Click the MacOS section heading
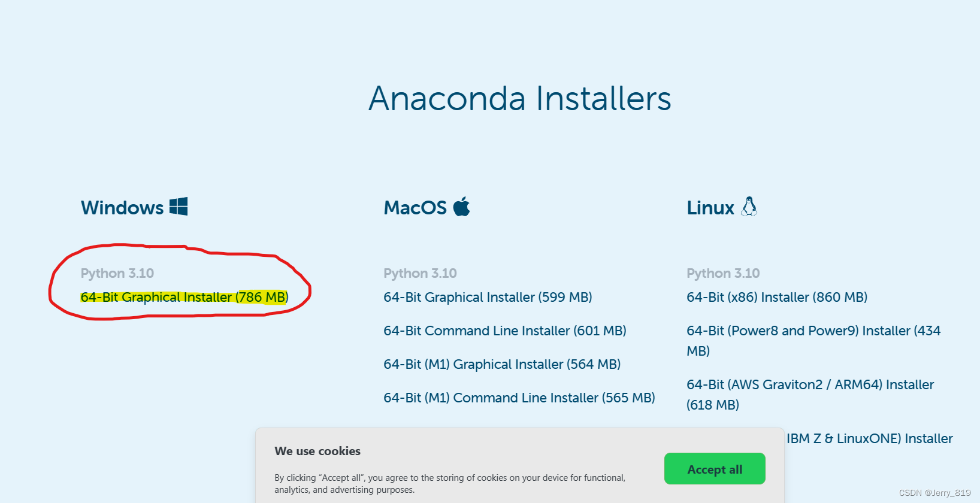Image resolution: width=980 pixels, height=503 pixels. (415, 208)
